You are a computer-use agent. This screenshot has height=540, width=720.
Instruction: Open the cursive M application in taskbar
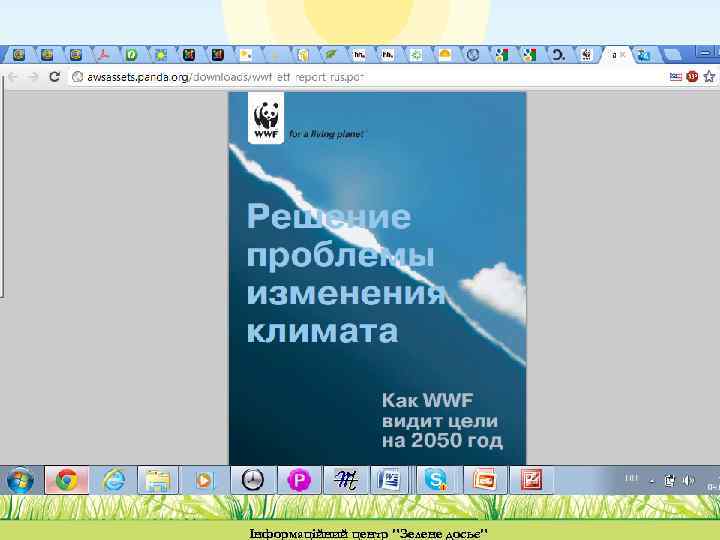(x=345, y=480)
